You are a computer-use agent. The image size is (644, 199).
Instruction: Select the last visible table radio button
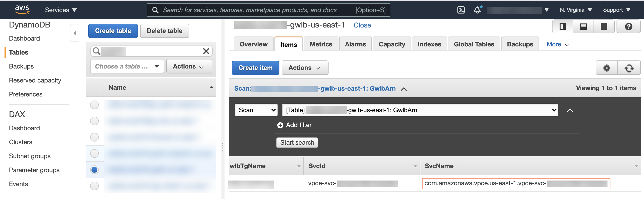[94, 186]
